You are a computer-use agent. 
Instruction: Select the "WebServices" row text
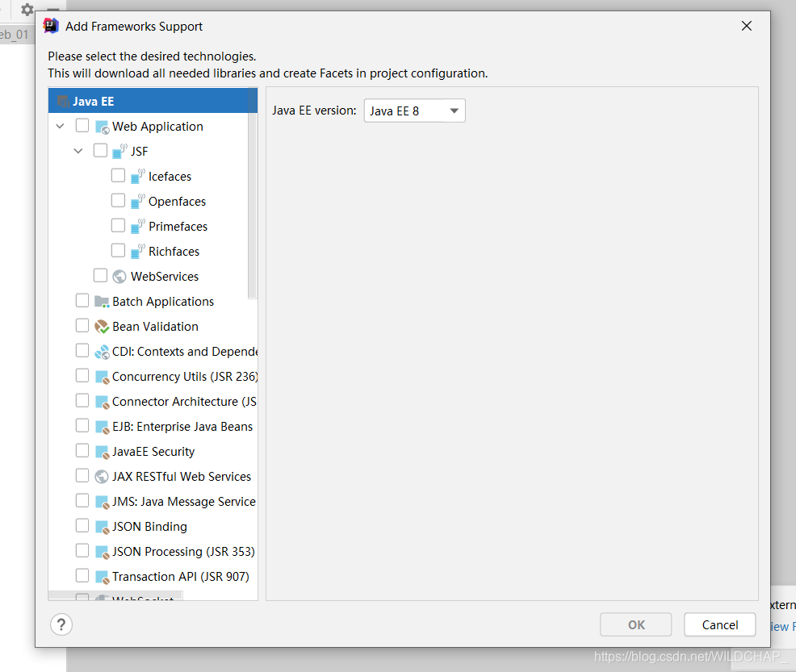(x=165, y=277)
